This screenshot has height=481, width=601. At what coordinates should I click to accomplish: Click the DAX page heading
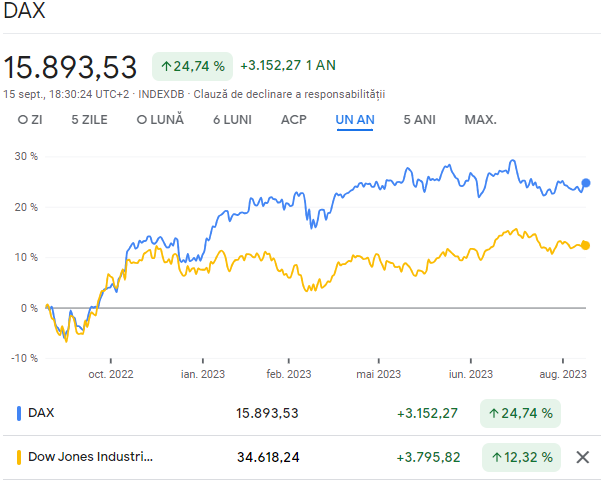pos(24,11)
